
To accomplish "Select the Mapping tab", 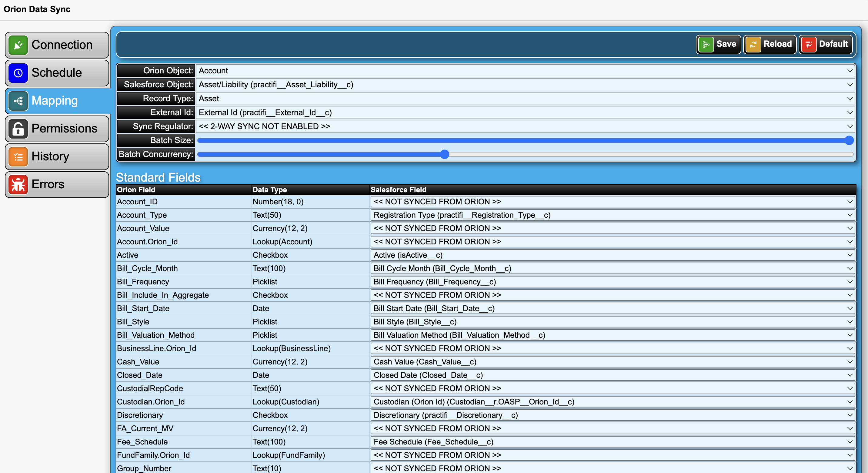I will 58,101.
